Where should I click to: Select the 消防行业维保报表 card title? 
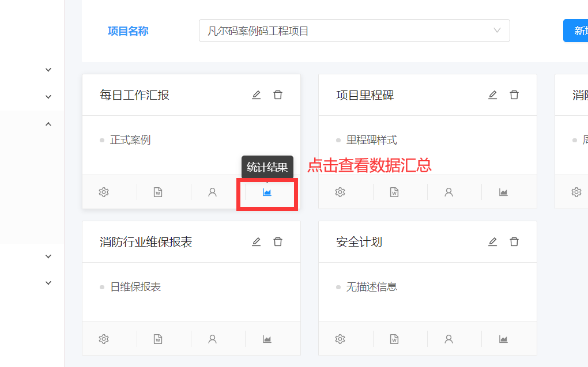[146, 242]
